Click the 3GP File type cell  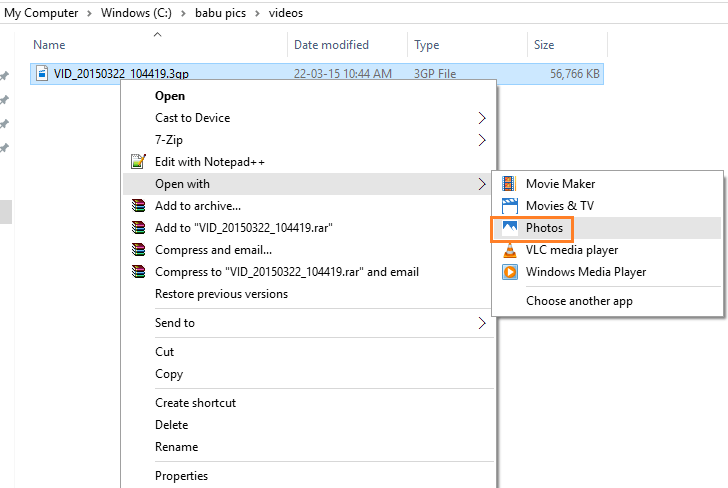(435, 74)
